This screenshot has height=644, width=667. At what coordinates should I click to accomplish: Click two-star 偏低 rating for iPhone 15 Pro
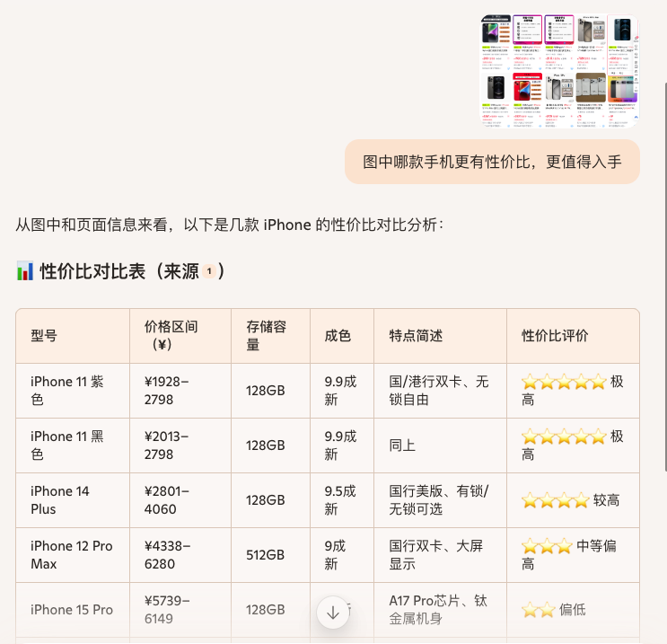(x=573, y=610)
